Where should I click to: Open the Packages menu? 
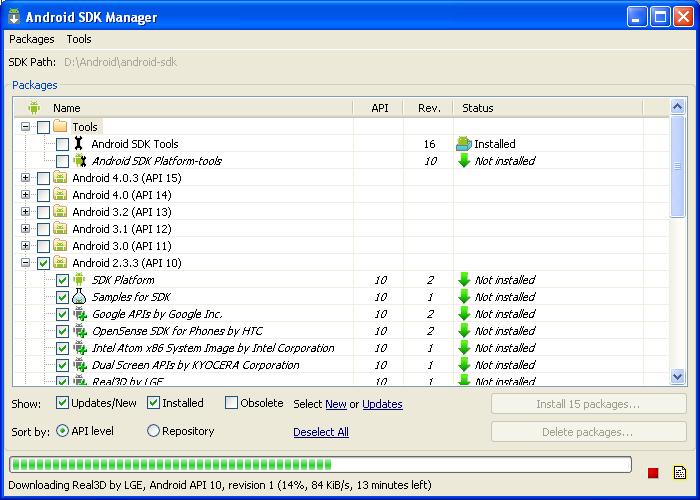tap(32, 39)
